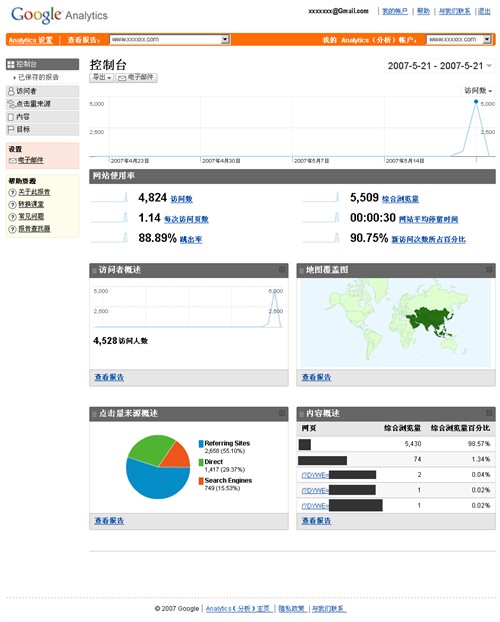Click the help icon beside 转换课堂

pos(12,205)
